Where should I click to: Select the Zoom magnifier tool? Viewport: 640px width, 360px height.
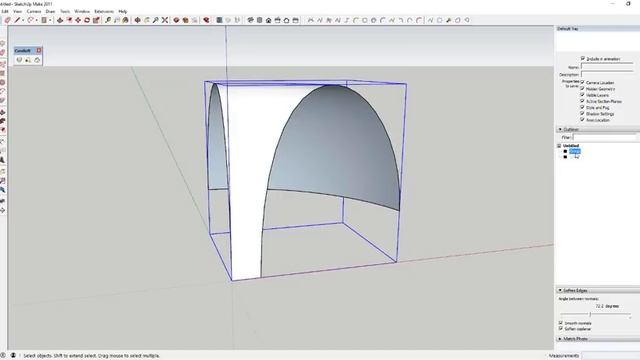click(156, 20)
